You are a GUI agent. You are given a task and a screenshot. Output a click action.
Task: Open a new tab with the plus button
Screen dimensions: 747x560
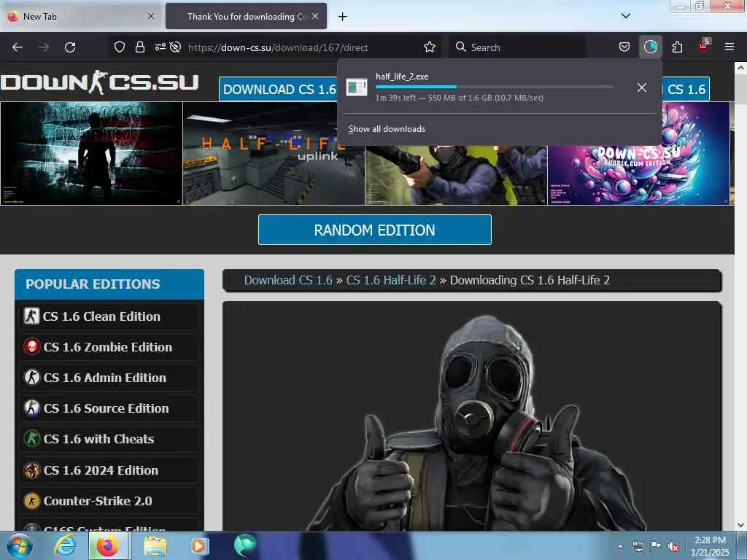click(x=342, y=17)
